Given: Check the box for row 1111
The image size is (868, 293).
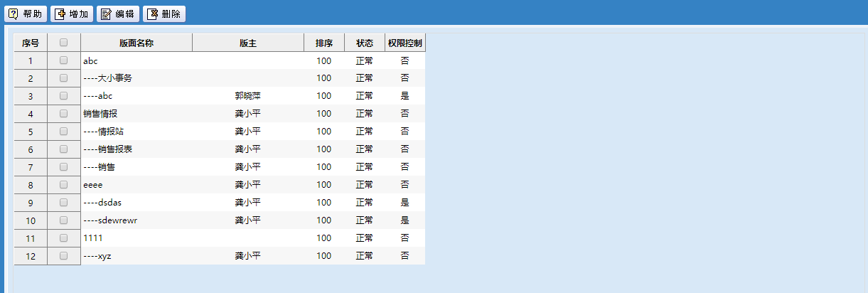Looking at the screenshot, I should tap(64, 238).
